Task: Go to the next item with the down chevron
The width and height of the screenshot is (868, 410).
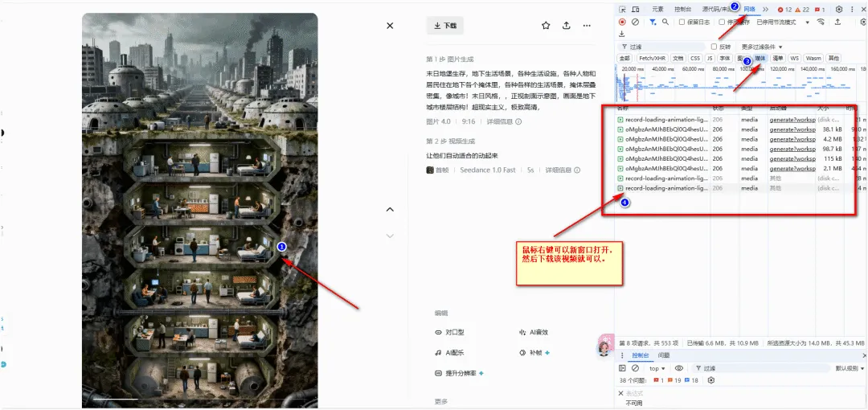Action: point(390,236)
